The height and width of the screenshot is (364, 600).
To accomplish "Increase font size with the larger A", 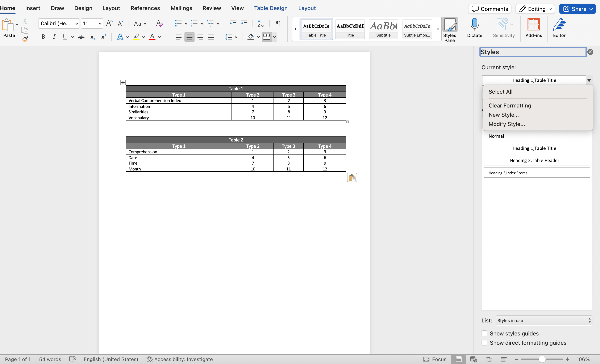I will [x=109, y=23].
